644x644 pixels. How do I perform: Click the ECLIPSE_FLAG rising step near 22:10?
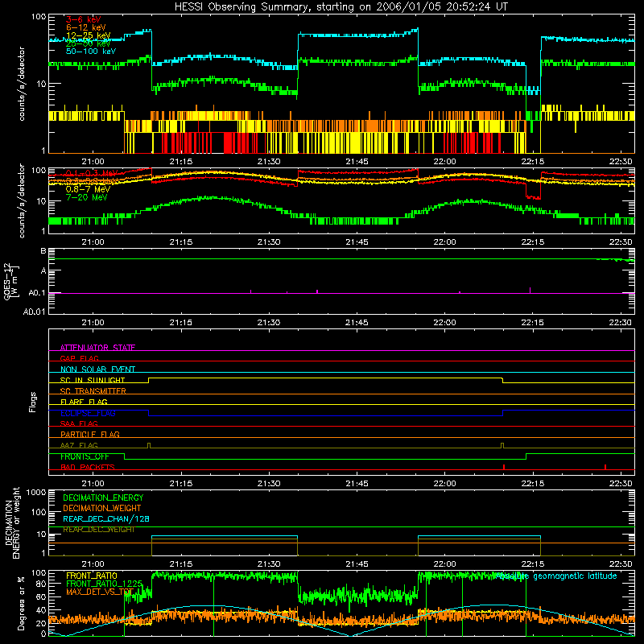(x=502, y=413)
